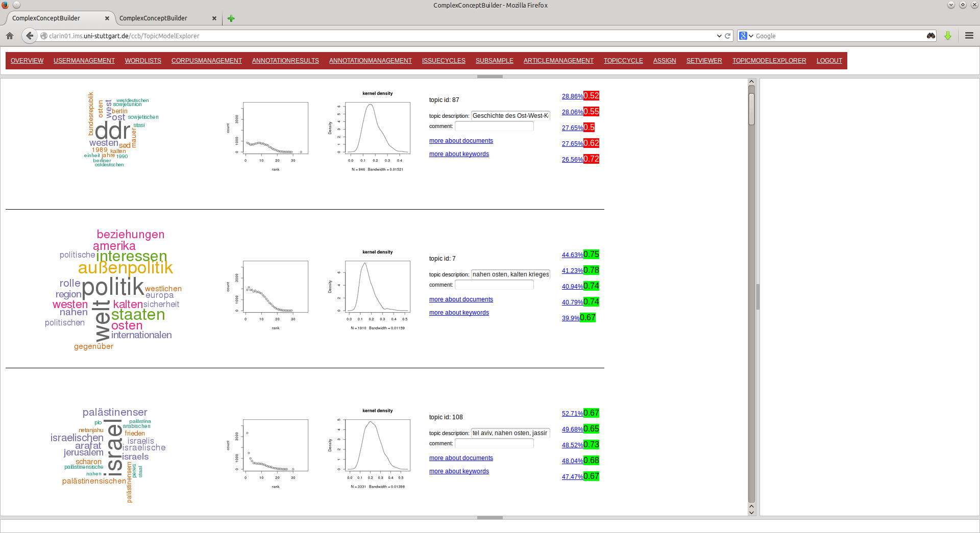Open the SUBSAMPLE page
Image resolution: width=980 pixels, height=533 pixels.
click(x=495, y=61)
